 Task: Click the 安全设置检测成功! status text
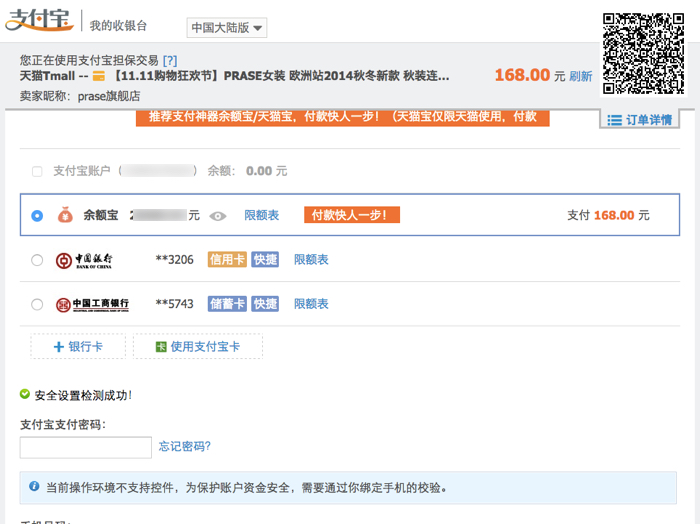click(x=83, y=395)
